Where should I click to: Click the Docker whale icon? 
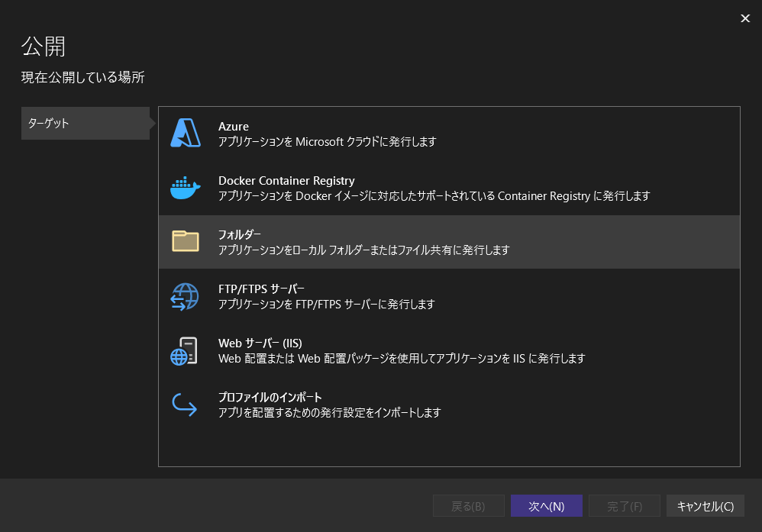pyautogui.click(x=185, y=188)
